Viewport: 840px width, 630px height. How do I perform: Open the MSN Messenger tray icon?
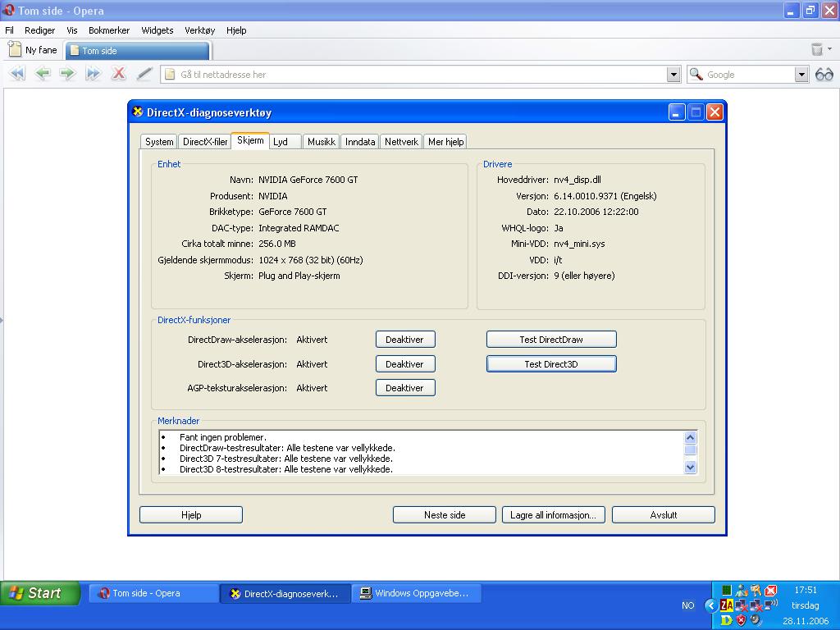pos(742,591)
